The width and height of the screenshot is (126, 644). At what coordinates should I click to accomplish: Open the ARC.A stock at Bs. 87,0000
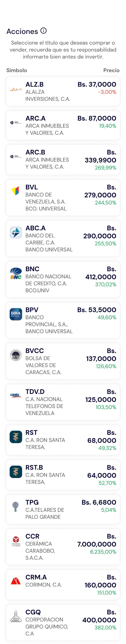coord(63,125)
